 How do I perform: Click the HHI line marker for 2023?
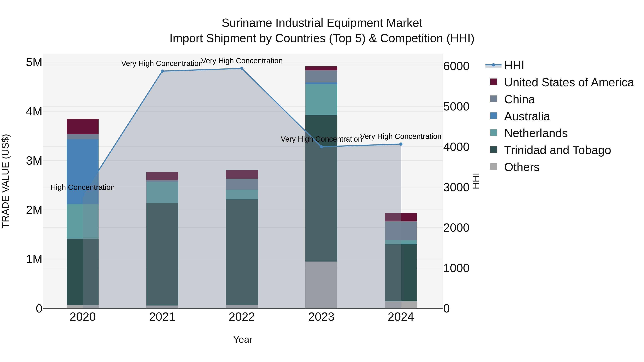321,147
